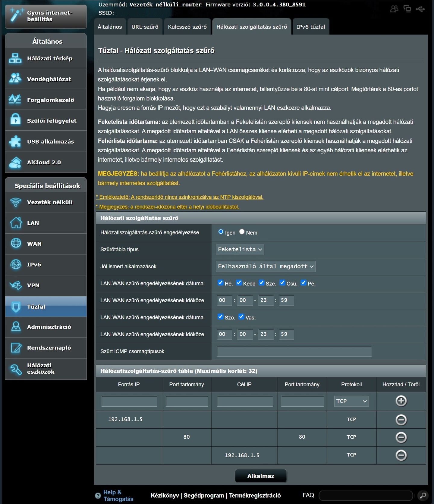This screenshot has height=504, width=434.
Task: Click the weekday start hour field
Action: point(224,300)
